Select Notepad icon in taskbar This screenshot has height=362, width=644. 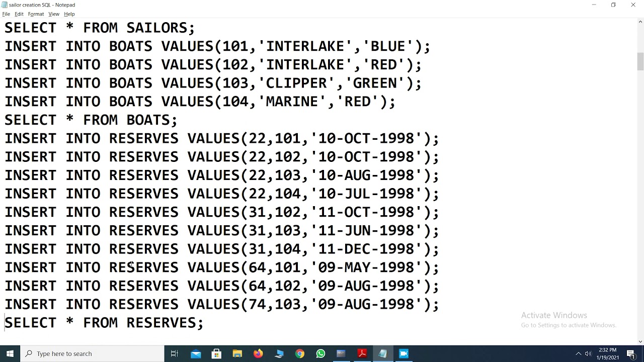coord(383,353)
